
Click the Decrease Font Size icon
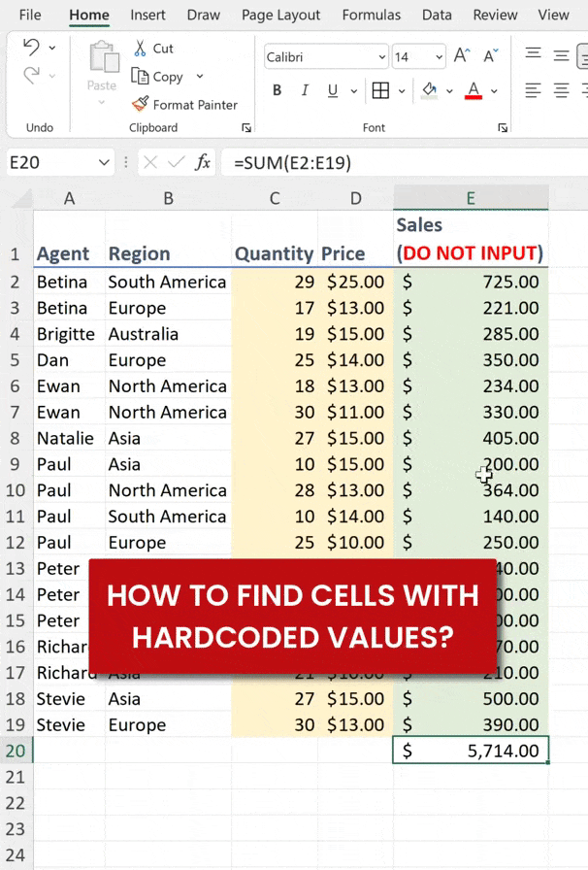[x=490, y=56]
